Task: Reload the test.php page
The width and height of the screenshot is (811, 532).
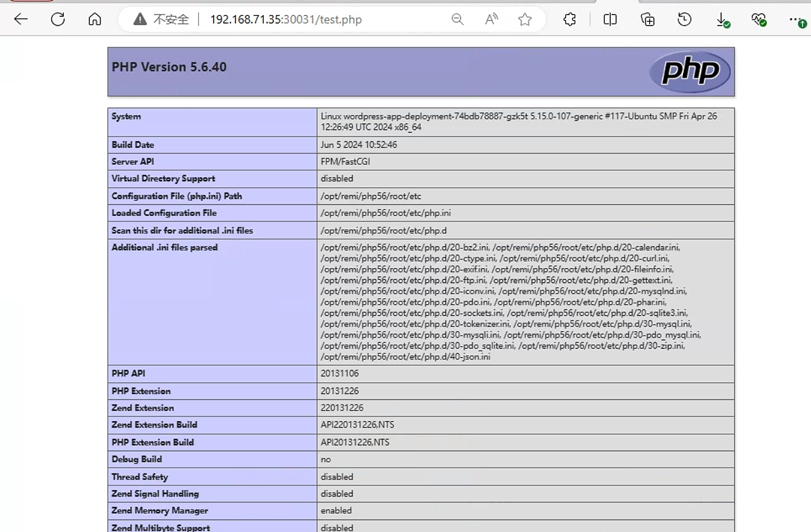Action: coord(58,19)
